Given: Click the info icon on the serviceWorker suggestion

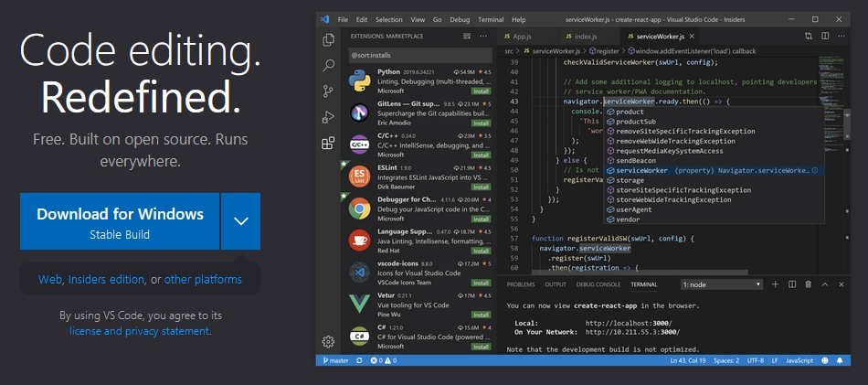Looking at the screenshot, I should pyautogui.click(x=814, y=171).
